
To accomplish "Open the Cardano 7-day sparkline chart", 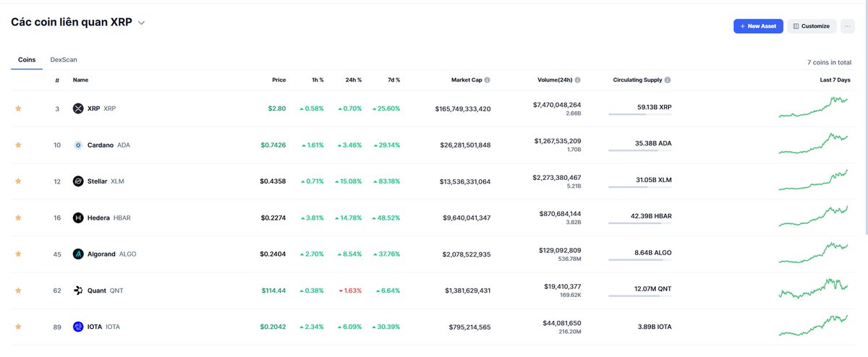I will [814, 143].
